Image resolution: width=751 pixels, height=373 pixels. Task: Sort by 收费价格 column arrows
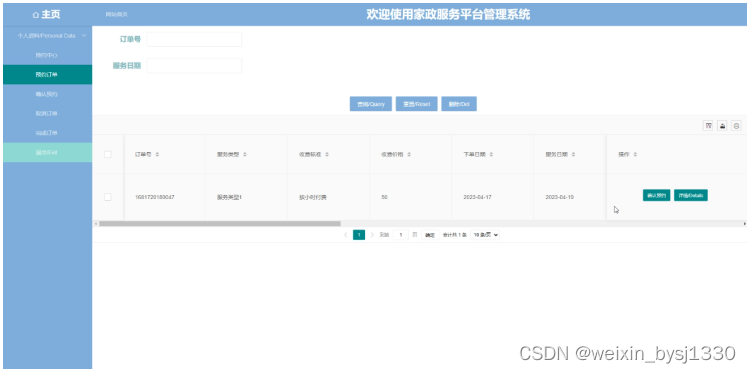(x=409, y=155)
